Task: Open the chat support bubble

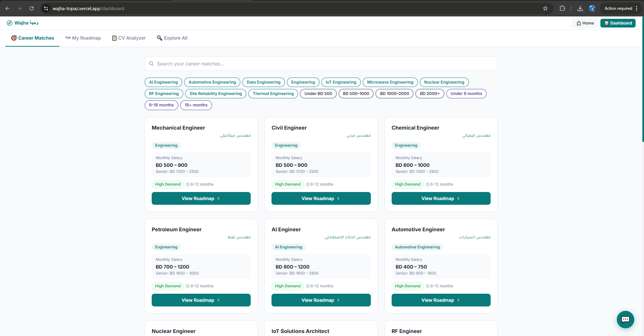Action: coord(625,320)
